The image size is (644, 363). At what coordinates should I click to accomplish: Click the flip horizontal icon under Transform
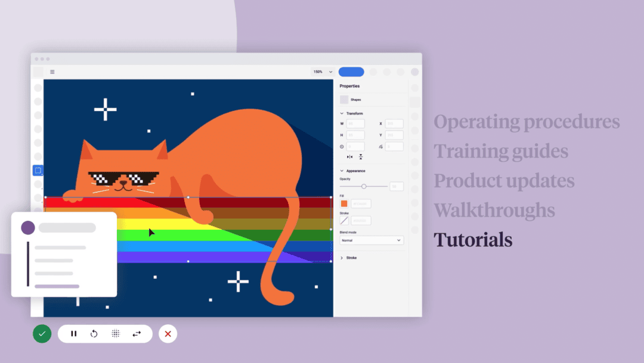(349, 156)
